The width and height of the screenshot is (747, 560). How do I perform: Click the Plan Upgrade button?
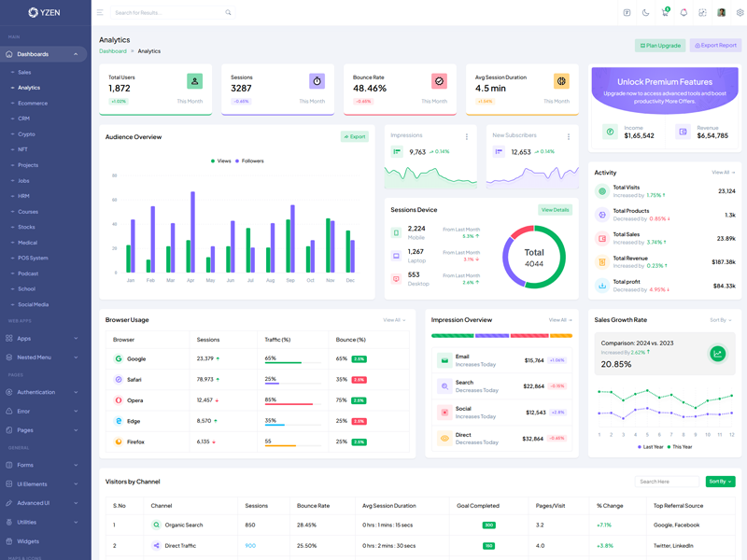click(660, 45)
